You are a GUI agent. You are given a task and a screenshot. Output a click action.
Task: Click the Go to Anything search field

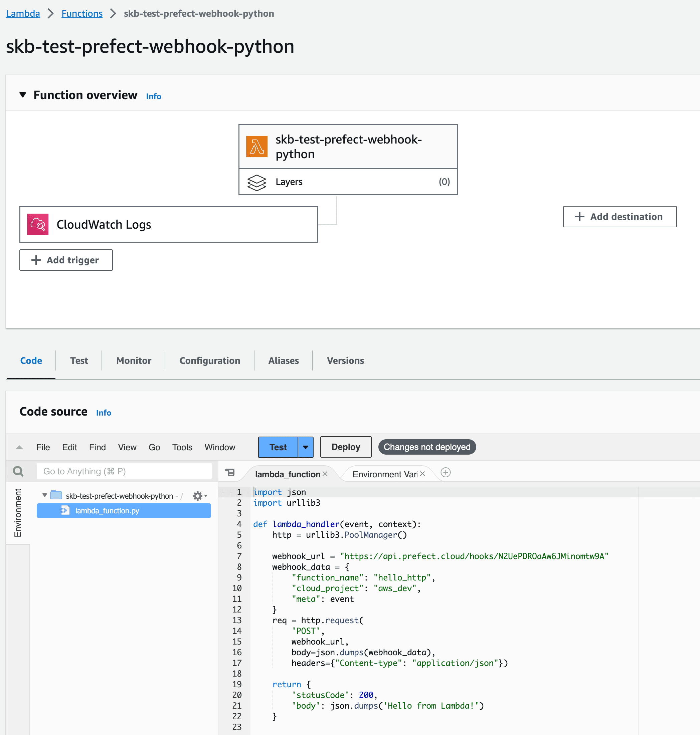(x=124, y=471)
